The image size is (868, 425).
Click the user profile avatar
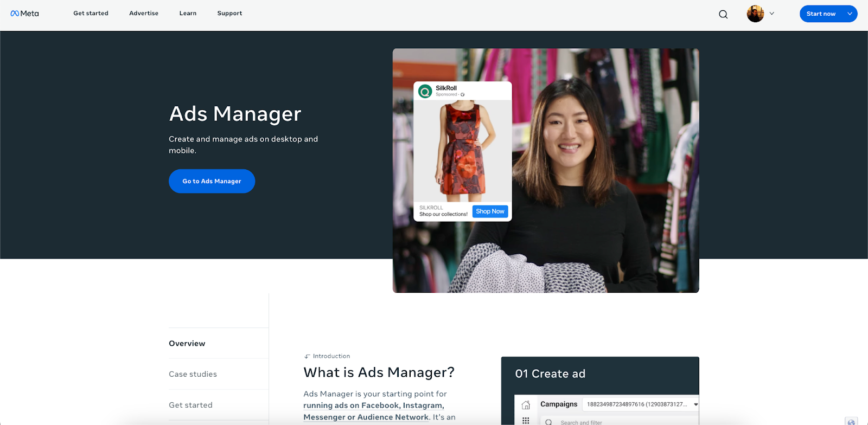[x=755, y=14]
